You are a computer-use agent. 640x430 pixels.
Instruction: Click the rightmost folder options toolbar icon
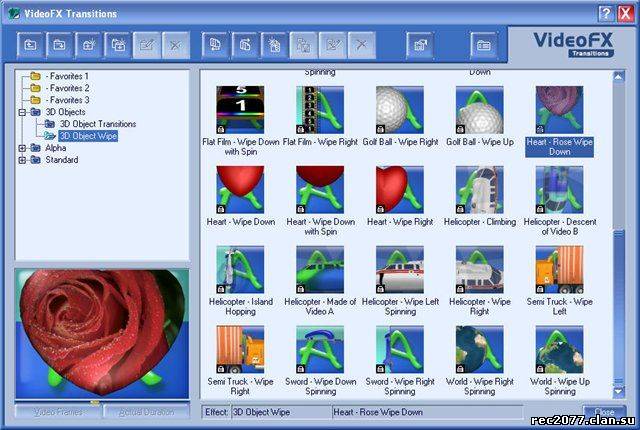pos(484,45)
